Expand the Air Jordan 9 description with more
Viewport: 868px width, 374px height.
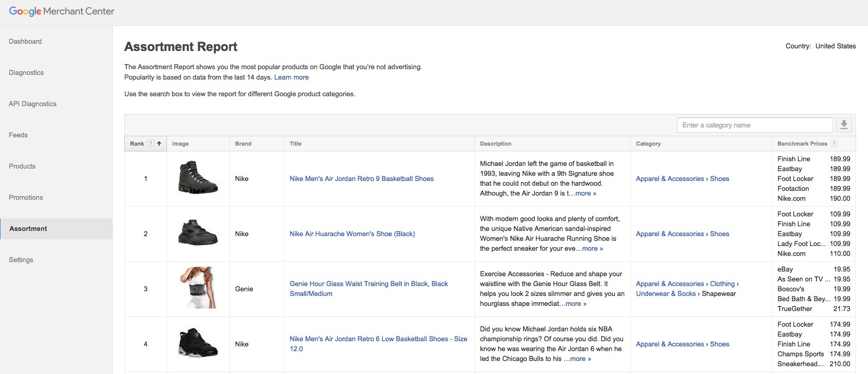tap(586, 194)
